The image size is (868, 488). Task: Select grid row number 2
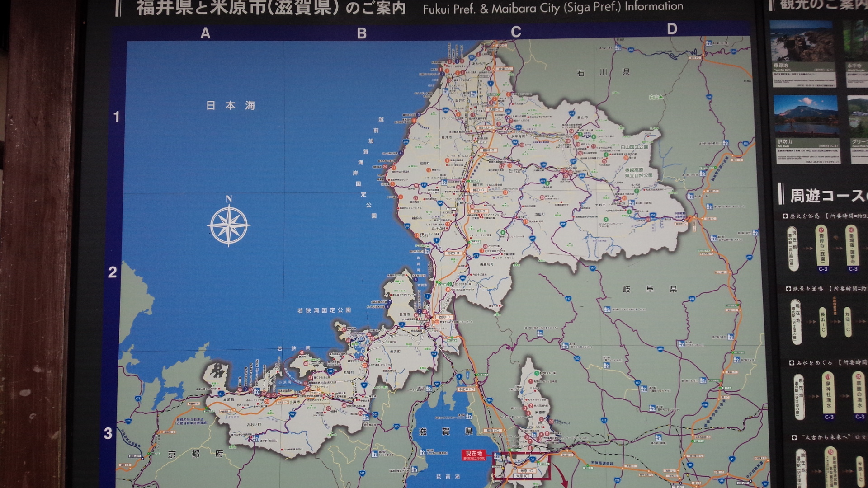(113, 272)
